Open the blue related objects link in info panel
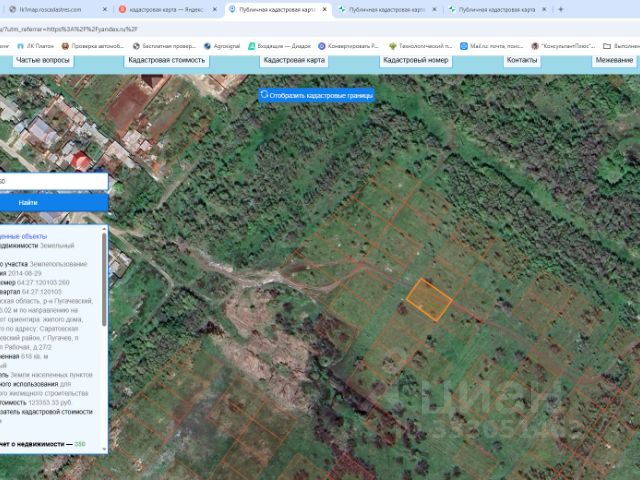 point(23,236)
